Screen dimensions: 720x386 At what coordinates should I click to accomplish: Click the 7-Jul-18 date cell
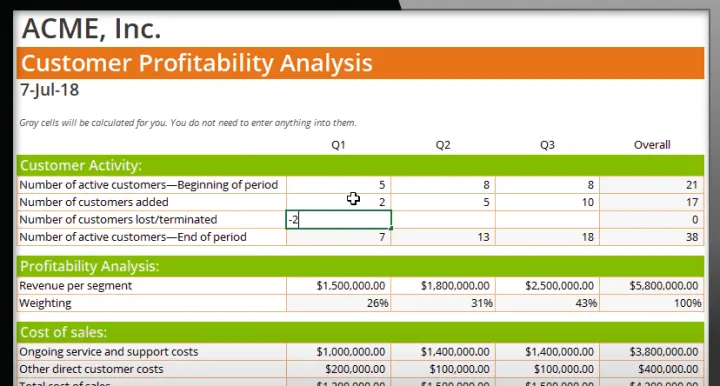click(x=50, y=90)
